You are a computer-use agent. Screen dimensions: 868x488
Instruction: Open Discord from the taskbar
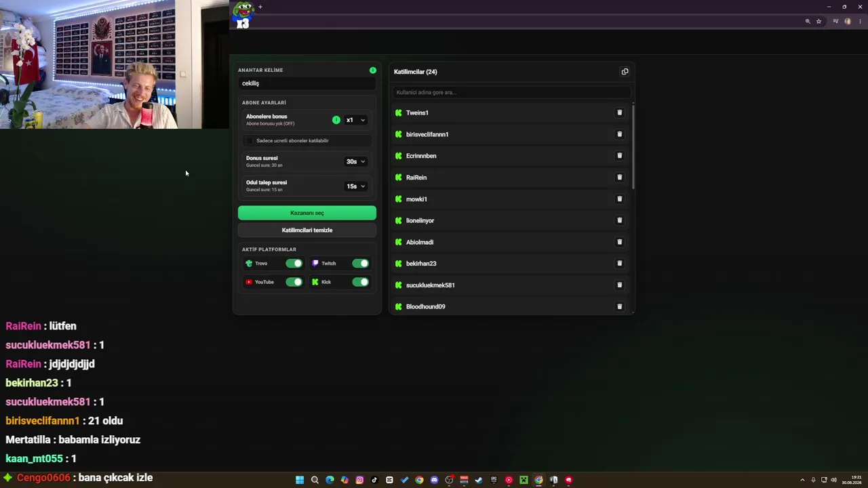coord(434,480)
